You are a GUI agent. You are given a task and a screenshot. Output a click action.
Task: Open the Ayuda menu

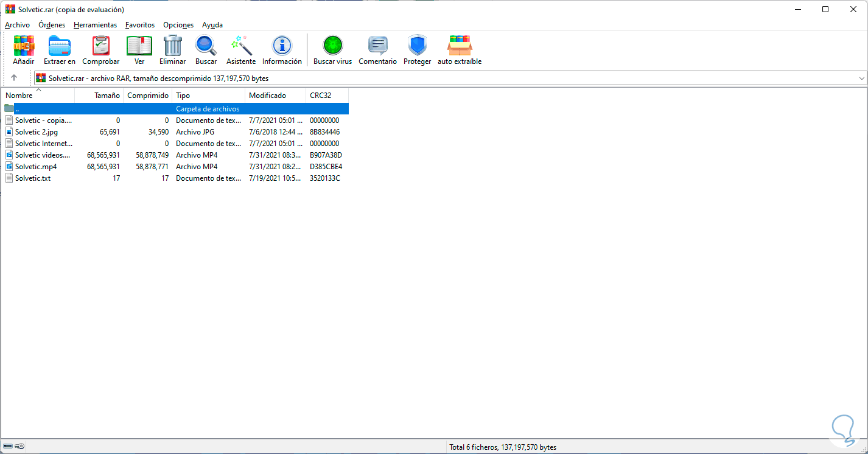pyautogui.click(x=212, y=25)
